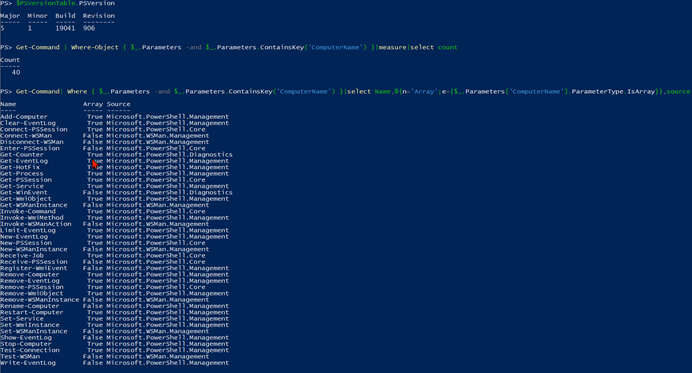Click the Add-Computer row name

[x=24, y=117]
